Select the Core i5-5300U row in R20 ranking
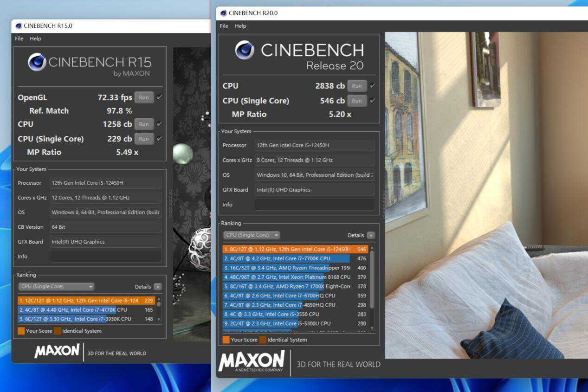Image resolution: width=588 pixels, height=392 pixels. click(295, 323)
